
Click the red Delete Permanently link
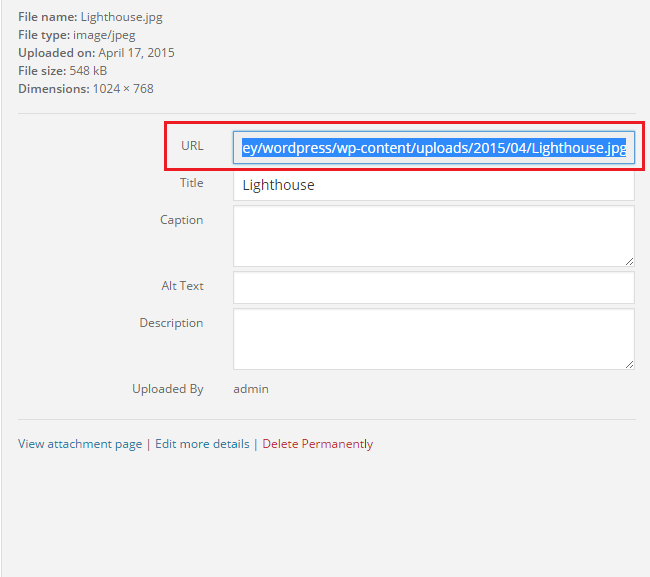(x=318, y=444)
